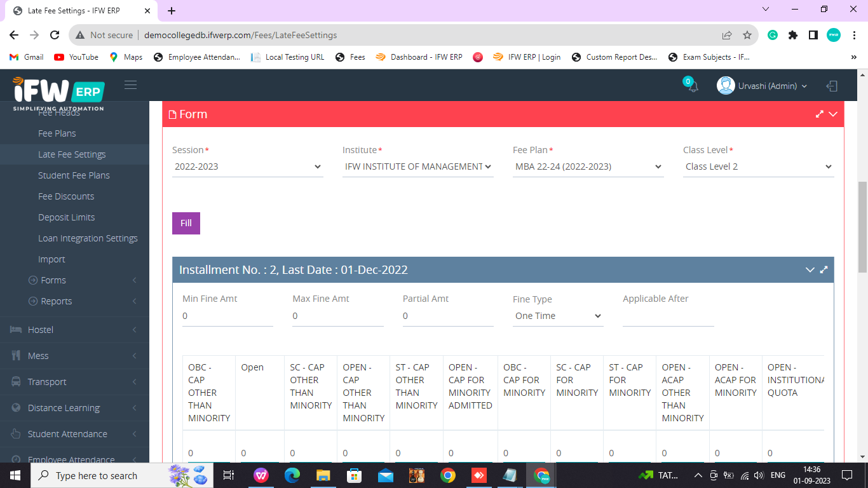Open Gmail bookmark
Viewport: 868px width, 488px height.
(x=27, y=57)
